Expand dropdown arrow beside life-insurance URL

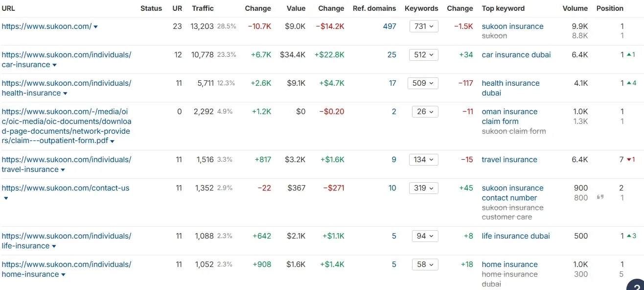54,246
